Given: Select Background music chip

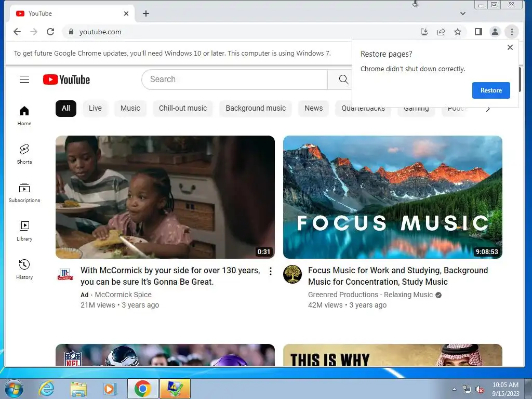Looking at the screenshot, I should (x=256, y=108).
